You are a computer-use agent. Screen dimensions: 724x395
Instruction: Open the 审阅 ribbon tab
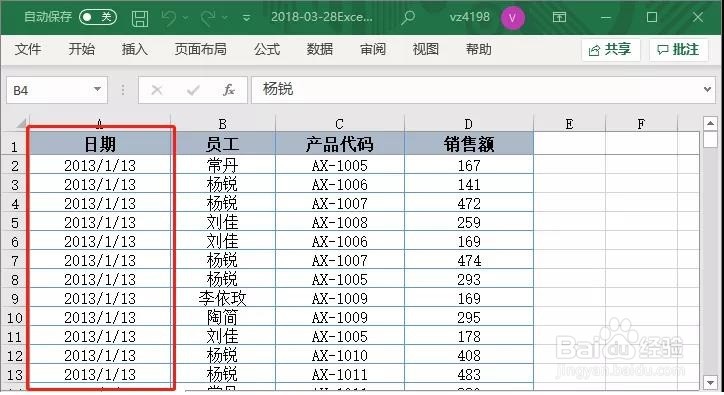click(x=373, y=49)
